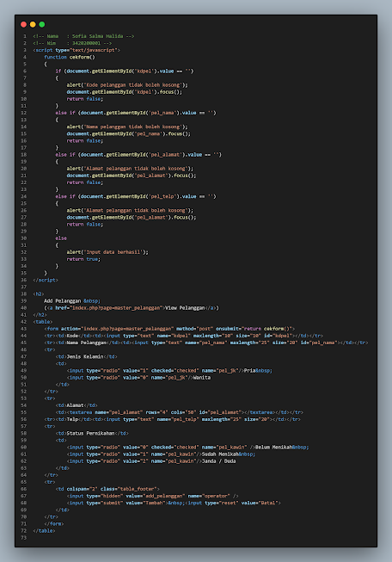The width and height of the screenshot is (392, 562).
Task: Click the pel_alamat focus() call on line 27
Action: coord(132,218)
